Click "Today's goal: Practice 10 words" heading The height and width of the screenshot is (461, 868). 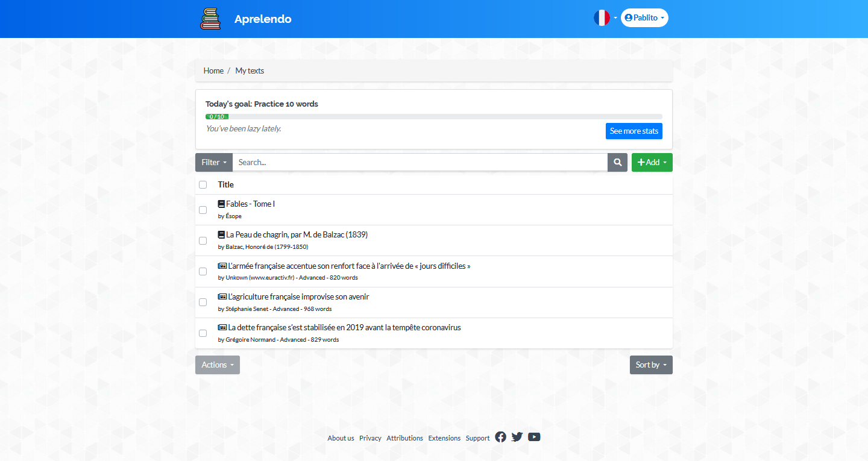point(262,104)
